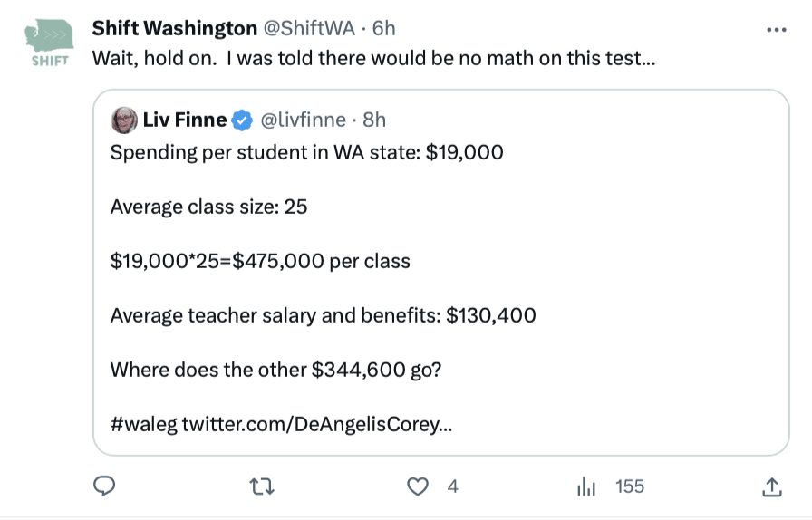Click the like count number 4
Screen dimensions: 812x520
click(452, 487)
